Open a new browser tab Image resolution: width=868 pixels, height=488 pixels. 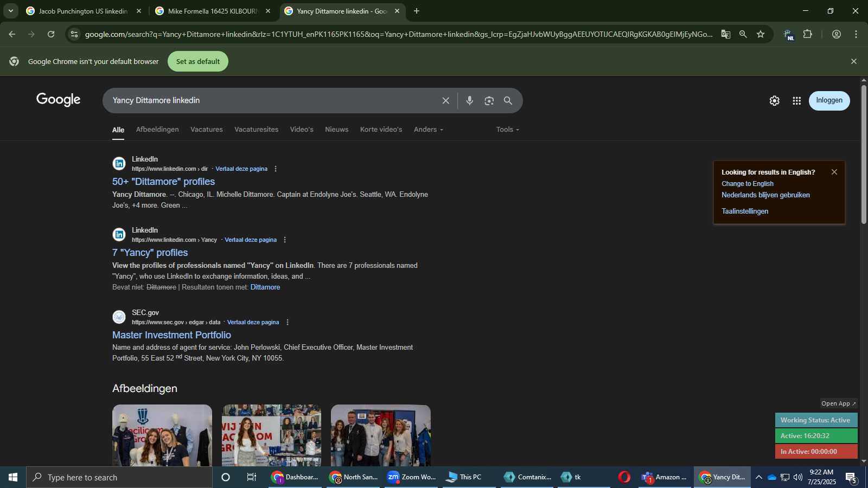(x=416, y=11)
